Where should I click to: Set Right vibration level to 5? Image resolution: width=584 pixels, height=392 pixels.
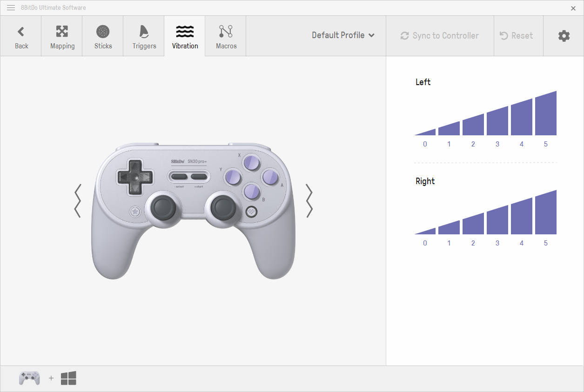point(546,213)
